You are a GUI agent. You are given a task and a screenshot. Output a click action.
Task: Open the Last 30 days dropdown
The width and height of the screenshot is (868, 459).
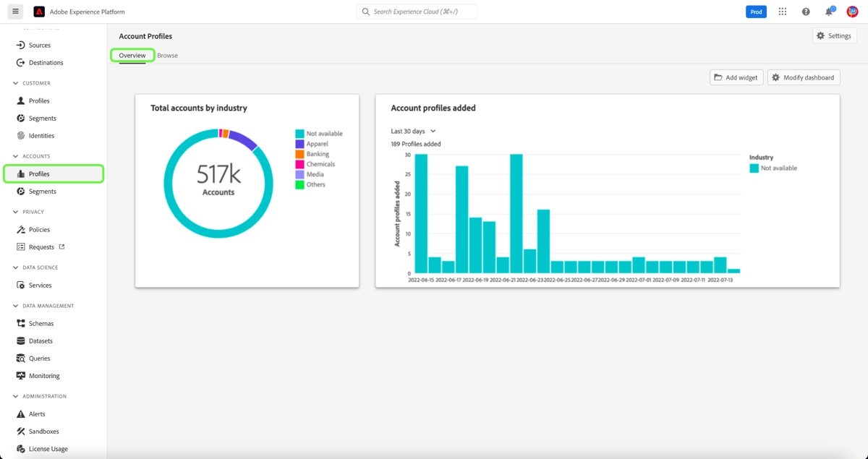pos(412,131)
